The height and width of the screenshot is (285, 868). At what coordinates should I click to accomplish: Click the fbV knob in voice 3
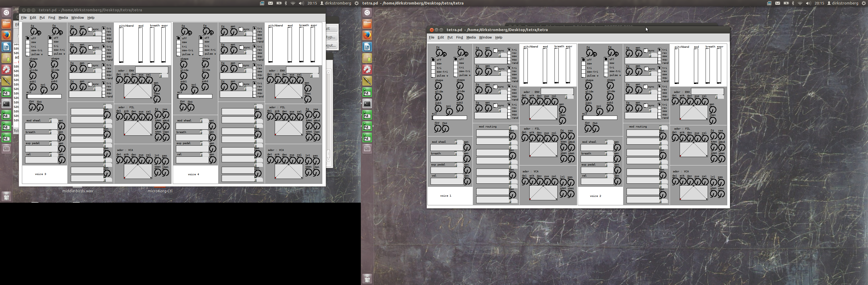pos(32,107)
